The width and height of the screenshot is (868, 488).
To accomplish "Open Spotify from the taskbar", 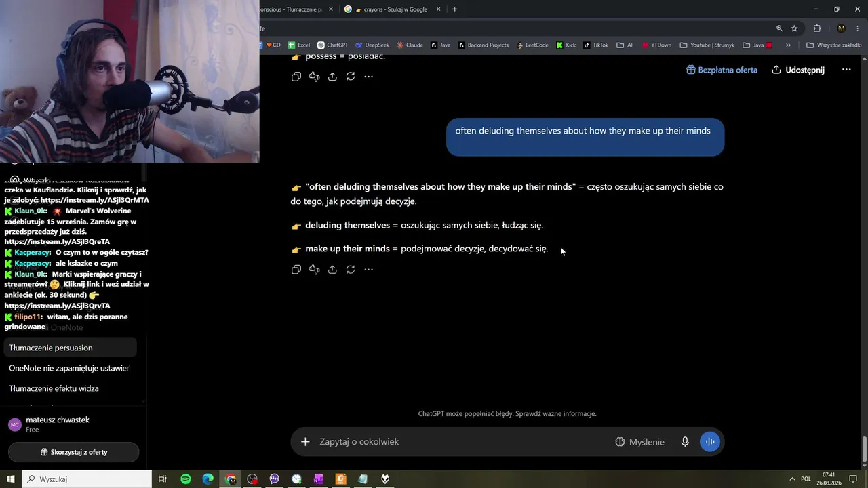I will coord(186,479).
